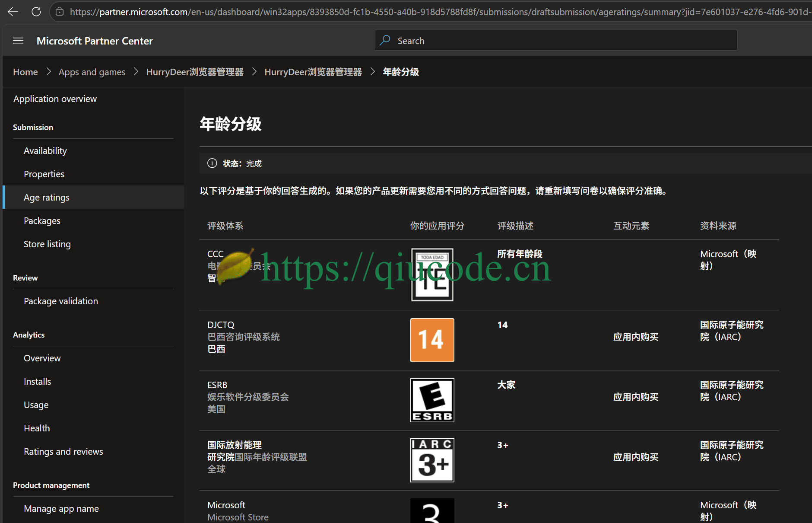
Task: Open first HurryDeer浏览器管理器 breadcrumb
Action: tap(195, 72)
